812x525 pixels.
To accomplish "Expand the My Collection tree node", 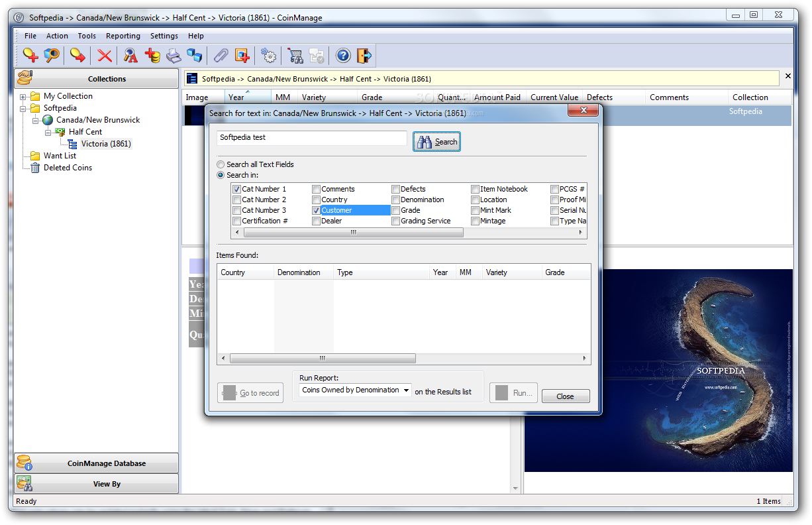I will tap(23, 97).
